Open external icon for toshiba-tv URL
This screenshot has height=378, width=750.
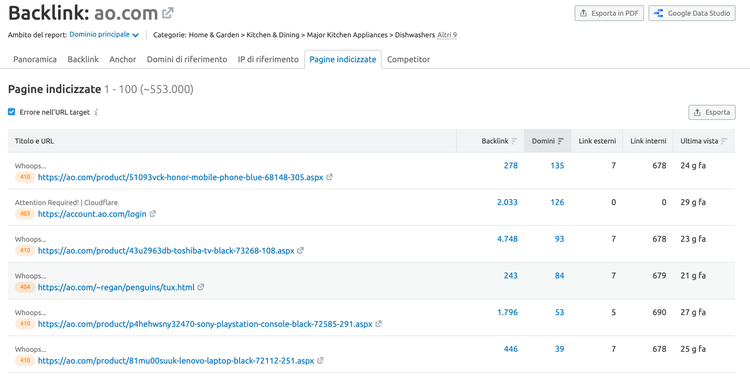(300, 250)
